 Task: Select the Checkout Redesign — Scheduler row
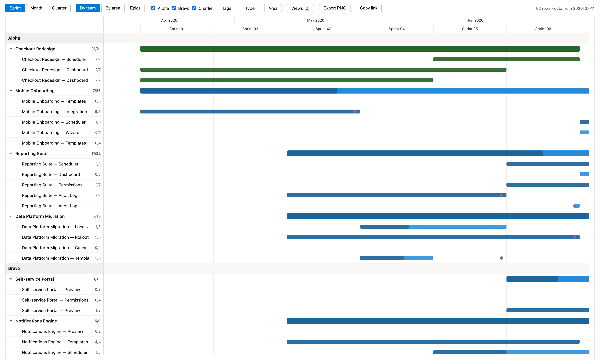click(54, 59)
